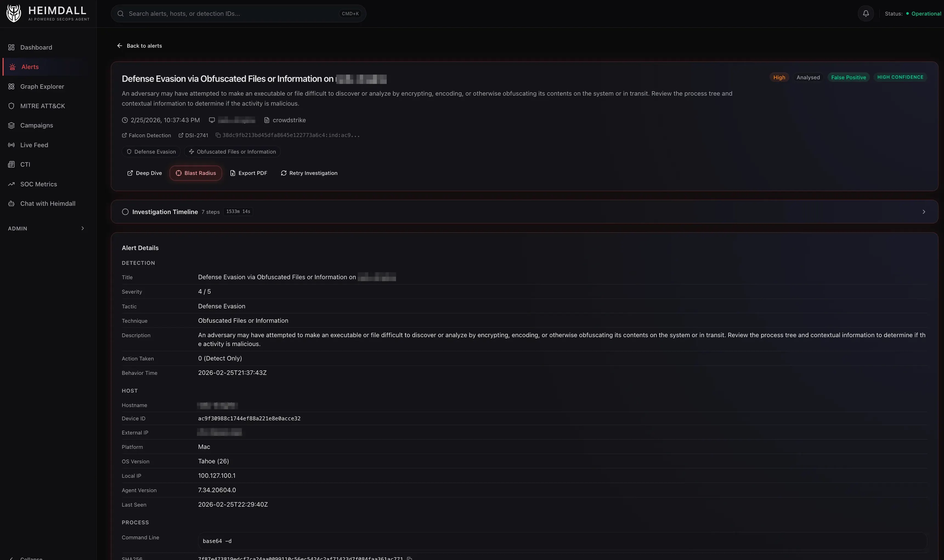Go to the Alerts page

30,67
